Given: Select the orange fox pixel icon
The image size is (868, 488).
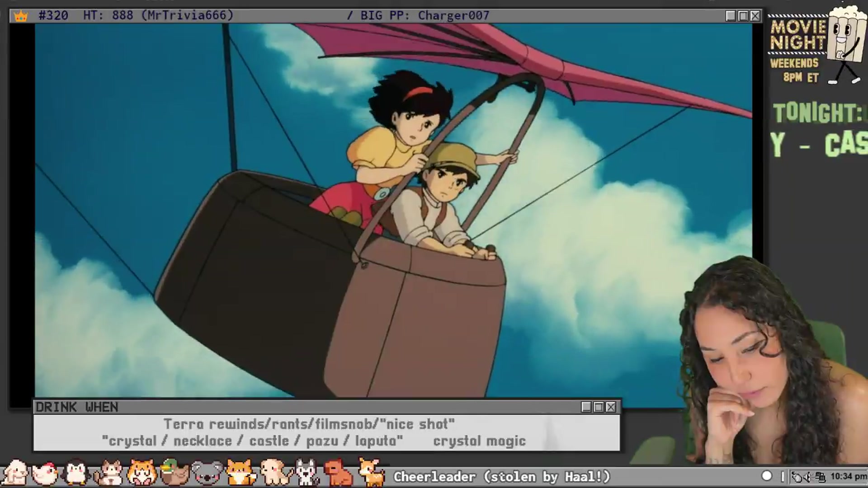Looking at the screenshot, I should (x=241, y=473).
